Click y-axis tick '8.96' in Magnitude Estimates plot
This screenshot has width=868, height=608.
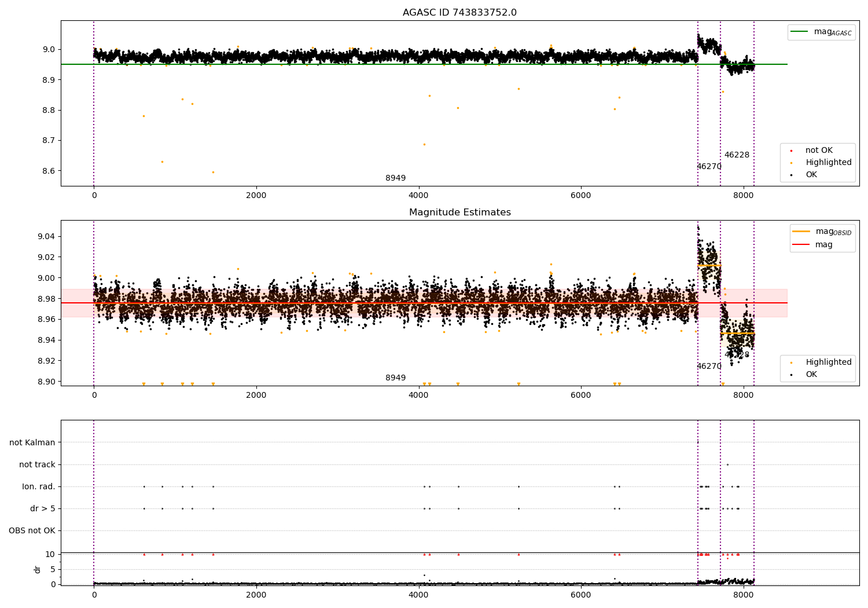pos(47,320)
